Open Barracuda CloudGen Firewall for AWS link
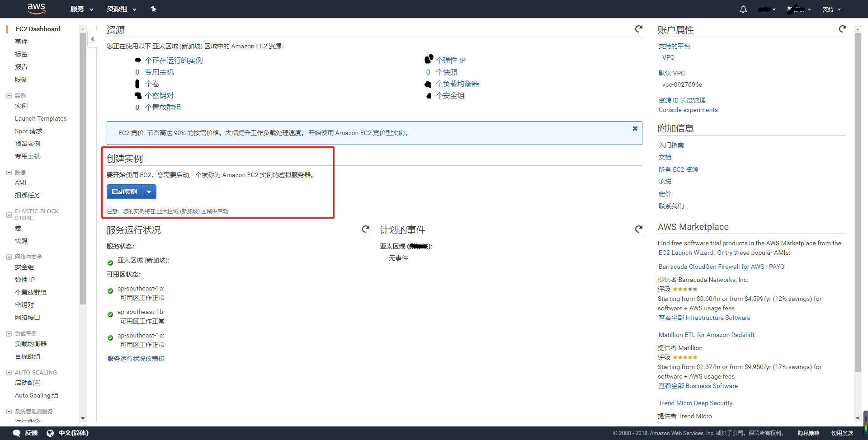The height and width of the screenshot is (440, 868). 721,267
